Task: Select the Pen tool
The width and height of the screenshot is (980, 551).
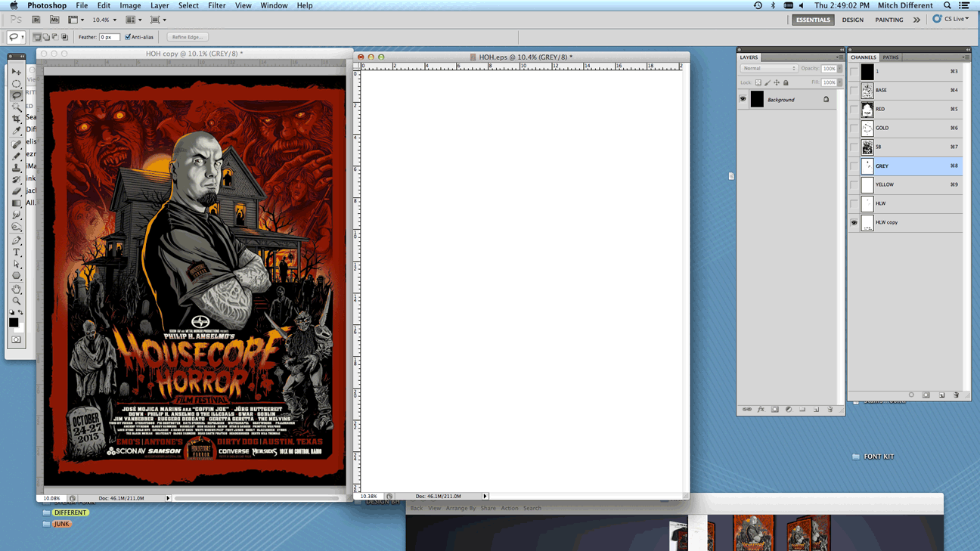Action: point(16,240)
